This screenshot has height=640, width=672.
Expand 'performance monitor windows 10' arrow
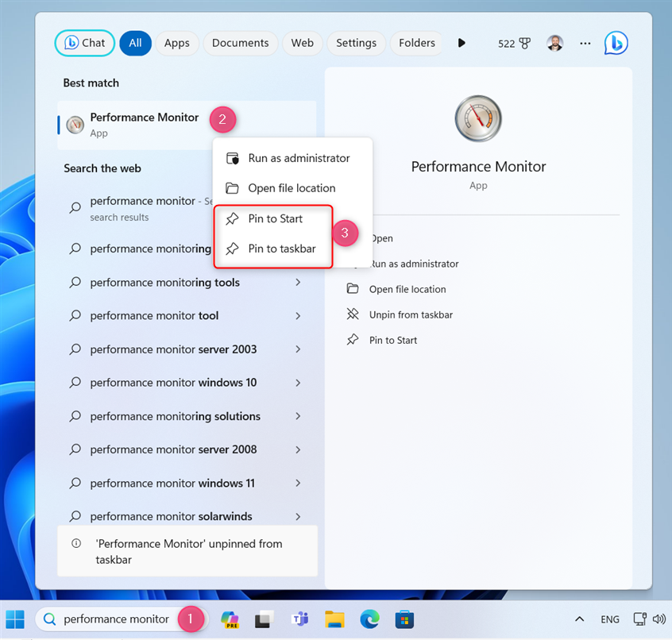coord(298,383)
